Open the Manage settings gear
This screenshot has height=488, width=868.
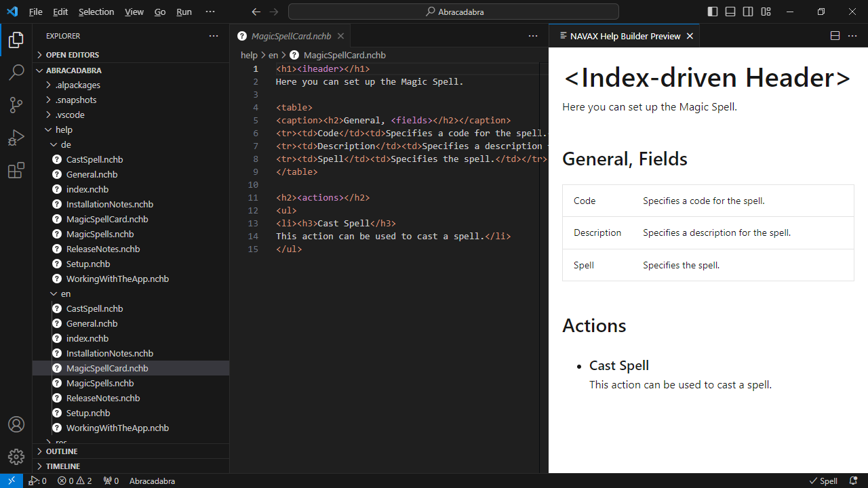click(x=16, y=456)
